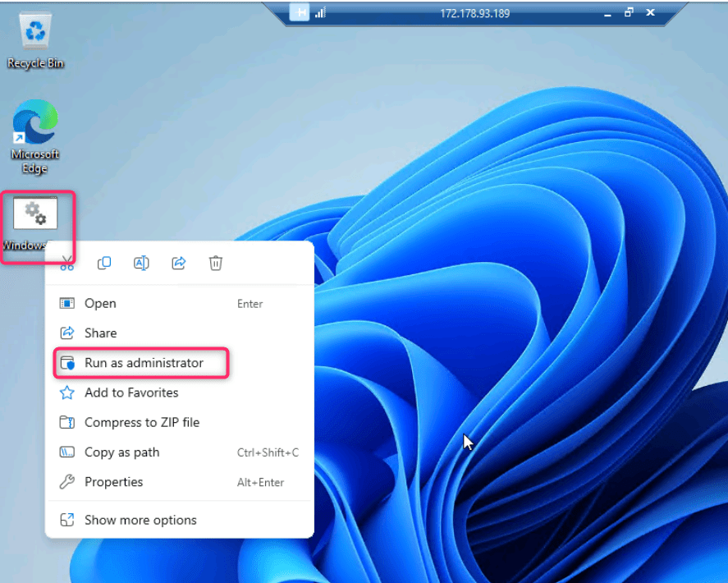Open Properties from the context menu

pos(113,482)
